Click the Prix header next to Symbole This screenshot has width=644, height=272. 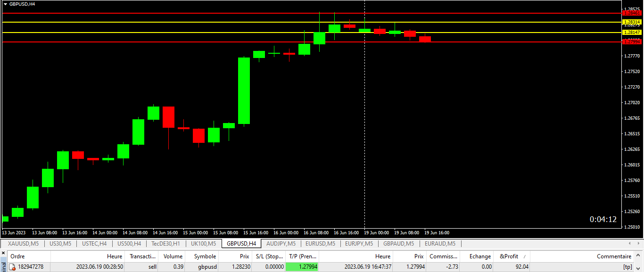[235, 256]
